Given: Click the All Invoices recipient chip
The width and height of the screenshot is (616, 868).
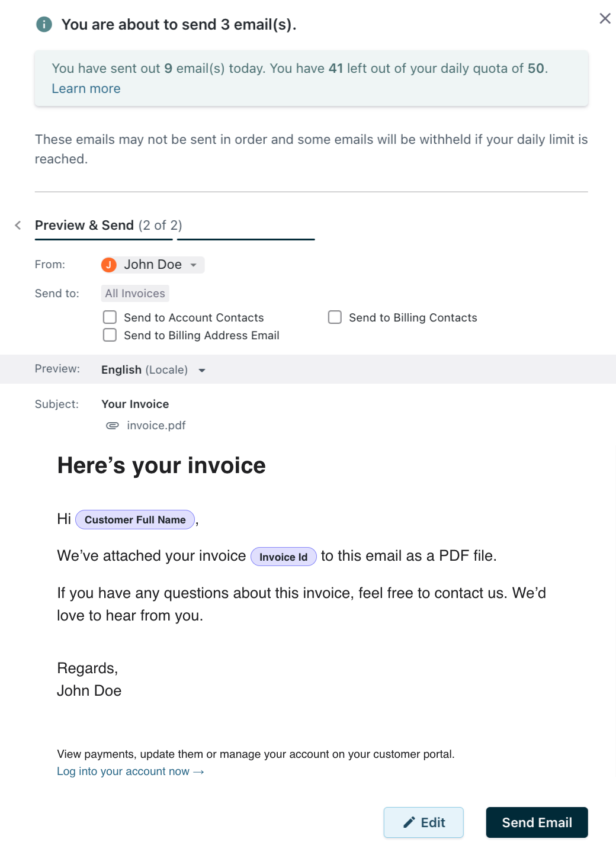Looking at the screenshot, I should coord(135,293).
